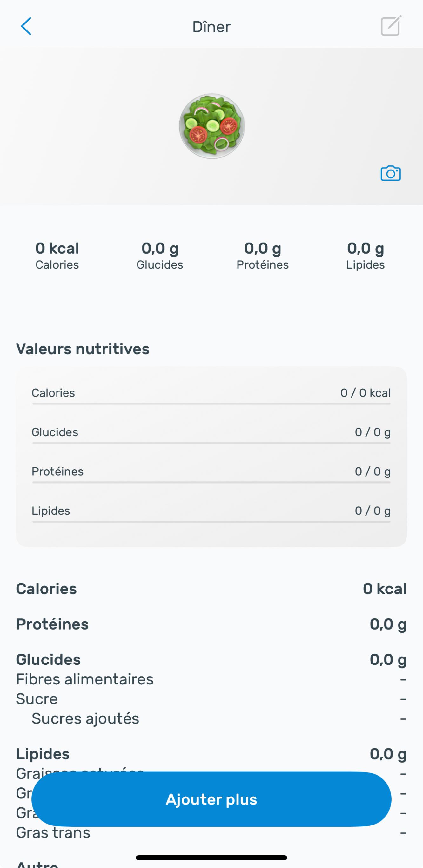This screenshot has height=868, width=423.
Task: Tap the back arrow
Action: tap(26, 26)
